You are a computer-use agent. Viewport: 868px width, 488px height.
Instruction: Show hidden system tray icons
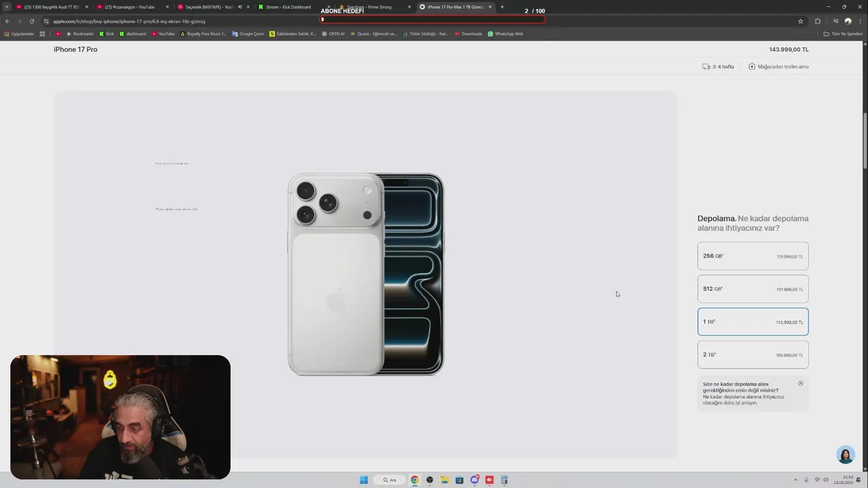pyautogui.click(x=795, y=480)
